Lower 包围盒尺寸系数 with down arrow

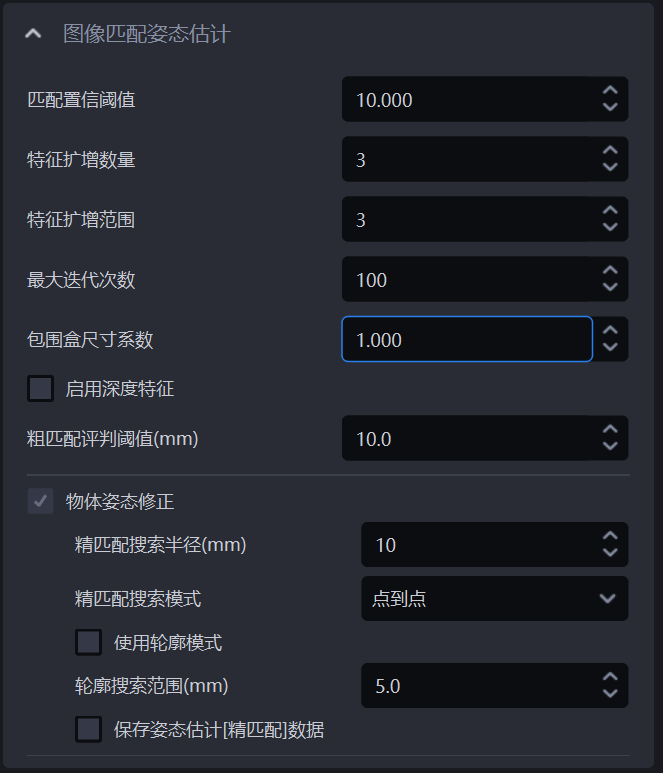[x=610, y=348]
